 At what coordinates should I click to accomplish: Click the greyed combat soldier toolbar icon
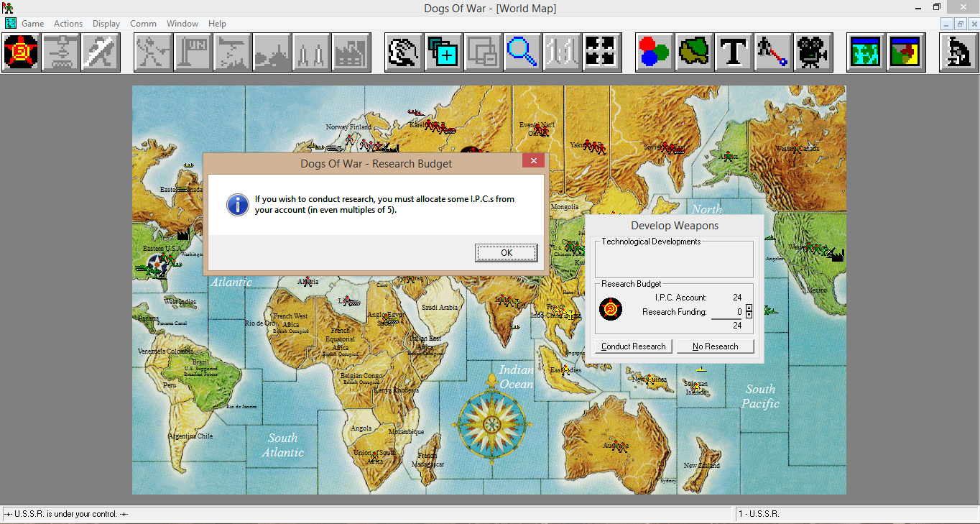(153, 52)
